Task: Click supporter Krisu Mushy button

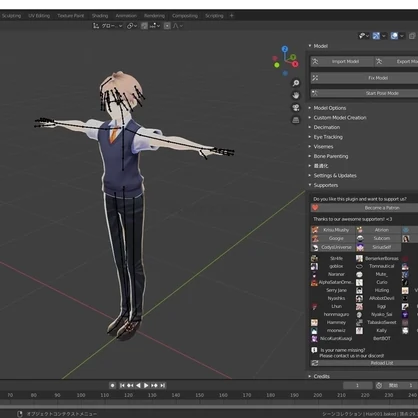Action: click(x=333, y=230)
